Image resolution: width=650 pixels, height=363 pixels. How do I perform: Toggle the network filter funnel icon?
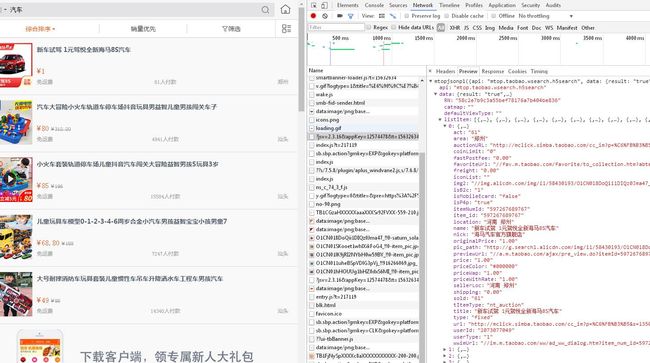[351, 16]
